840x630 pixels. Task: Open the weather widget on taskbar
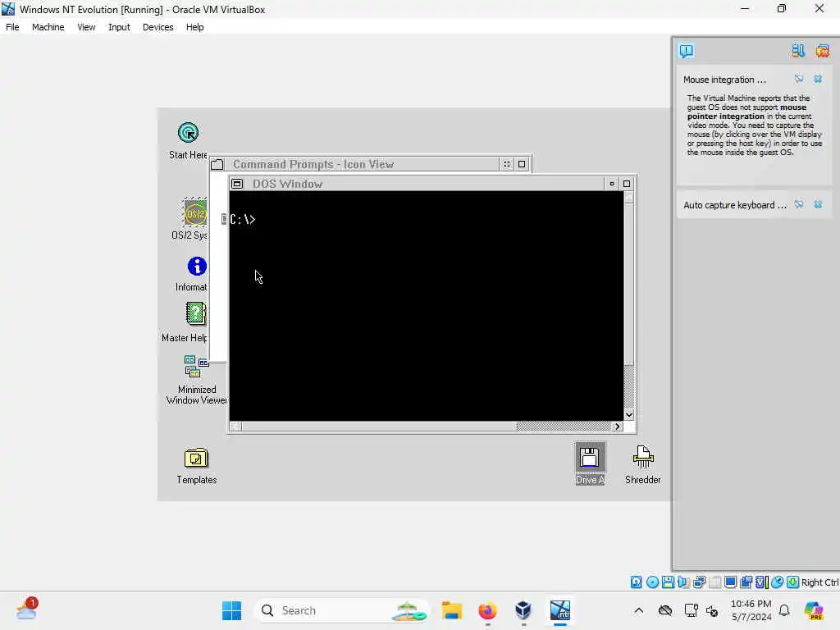click(26, 609)
